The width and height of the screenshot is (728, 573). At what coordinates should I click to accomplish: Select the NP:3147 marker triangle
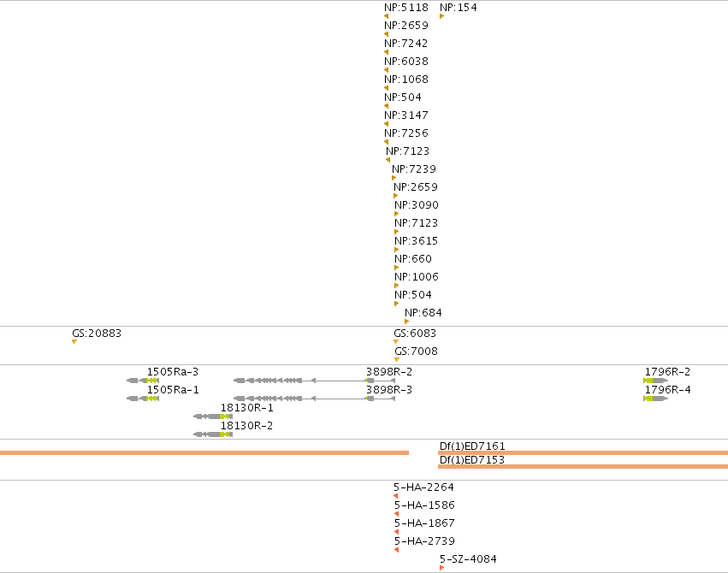click(x=387, y=124)
